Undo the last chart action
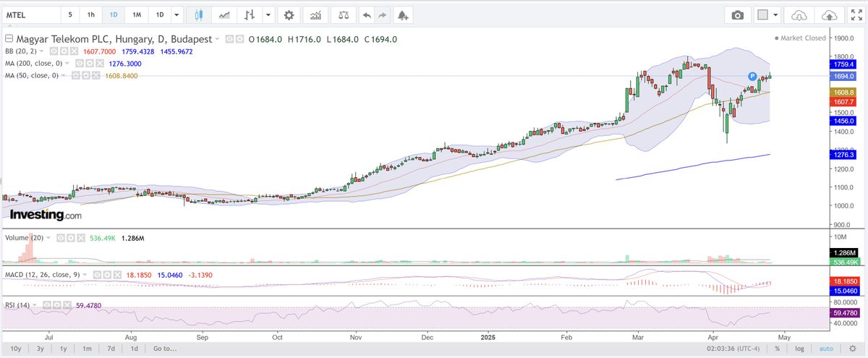Image resolution: width=868 pixels, height=358 pixels. point(367,14)
